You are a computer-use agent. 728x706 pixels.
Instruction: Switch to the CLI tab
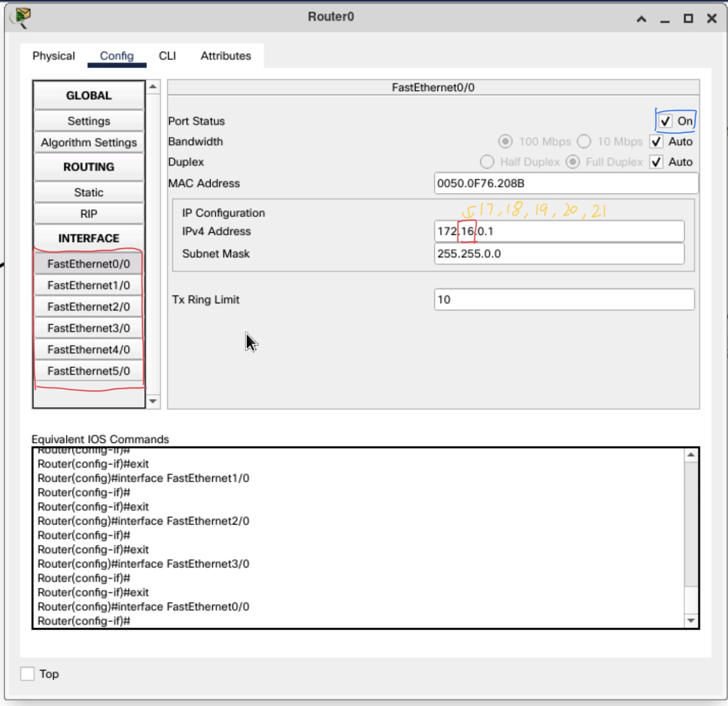pyautogui.click(x=167, y=56)
